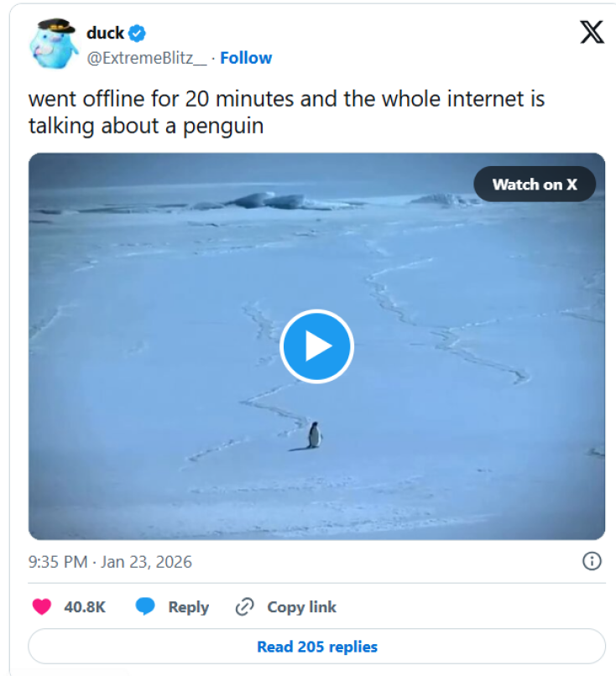This screenshot has width=616, height=676.
Task: Click the 40.8K like count
Action: [85, 606]
